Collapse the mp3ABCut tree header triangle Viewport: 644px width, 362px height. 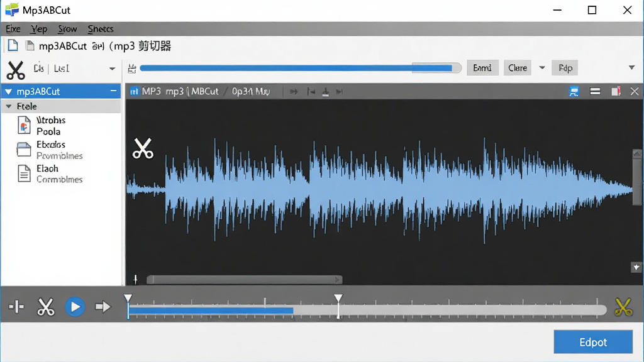tap(8, 92)
